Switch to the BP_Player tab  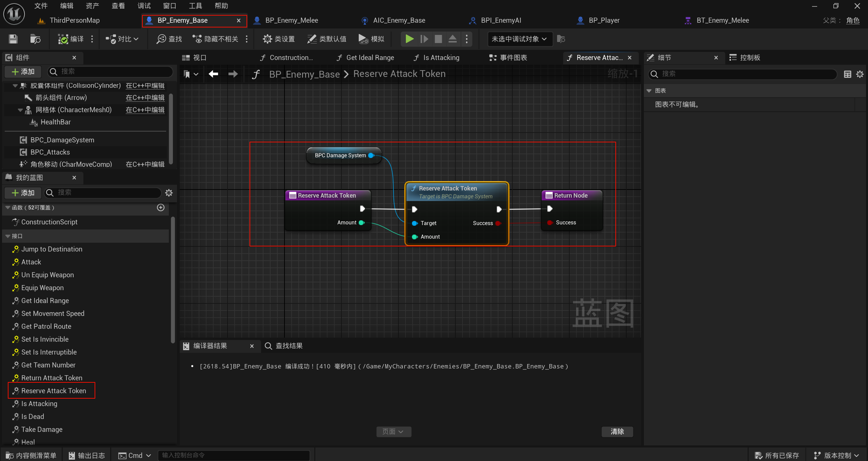point(604,20)
